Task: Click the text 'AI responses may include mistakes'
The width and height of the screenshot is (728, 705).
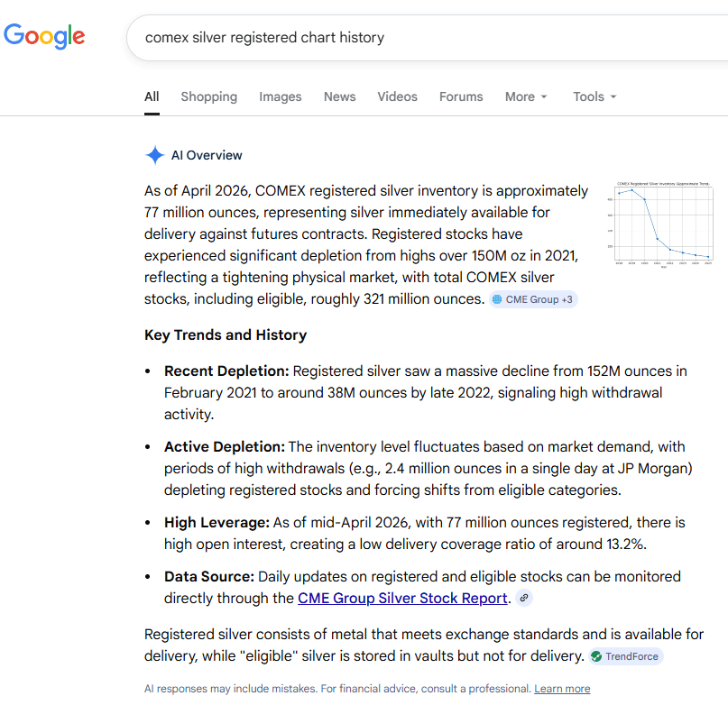Action: [x=231, y=688]
